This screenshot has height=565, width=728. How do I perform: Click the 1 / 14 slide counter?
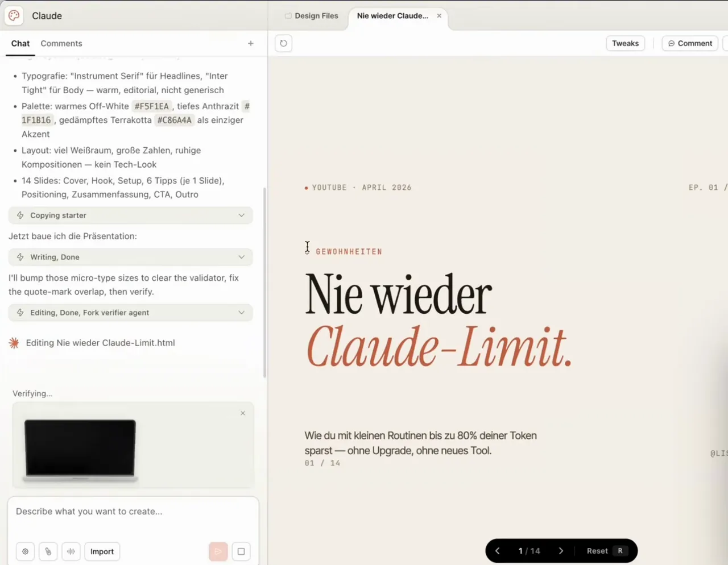click(x=530, y=551)
